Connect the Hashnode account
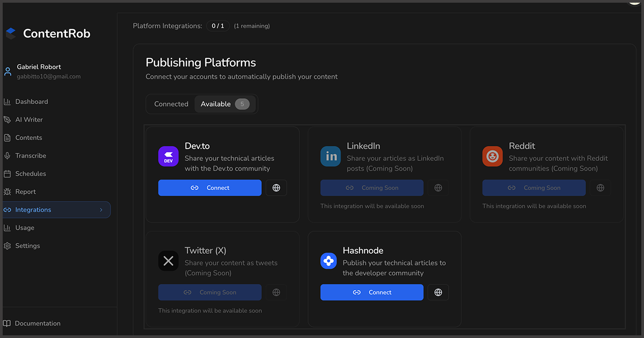Image resolution: width=644 pixels, height=338 pixels. (x=371, y=292)
